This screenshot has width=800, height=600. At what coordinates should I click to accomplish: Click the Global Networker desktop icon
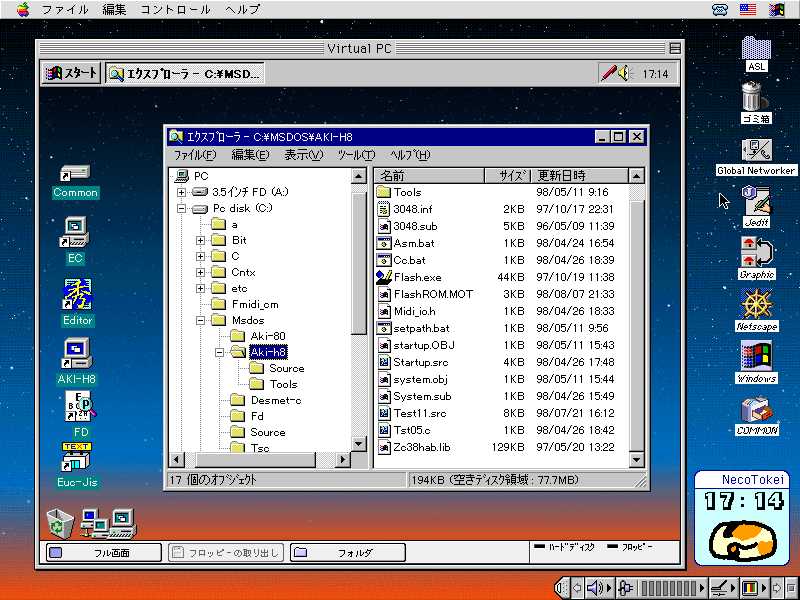pyautogui.click(x=756, y=151)
